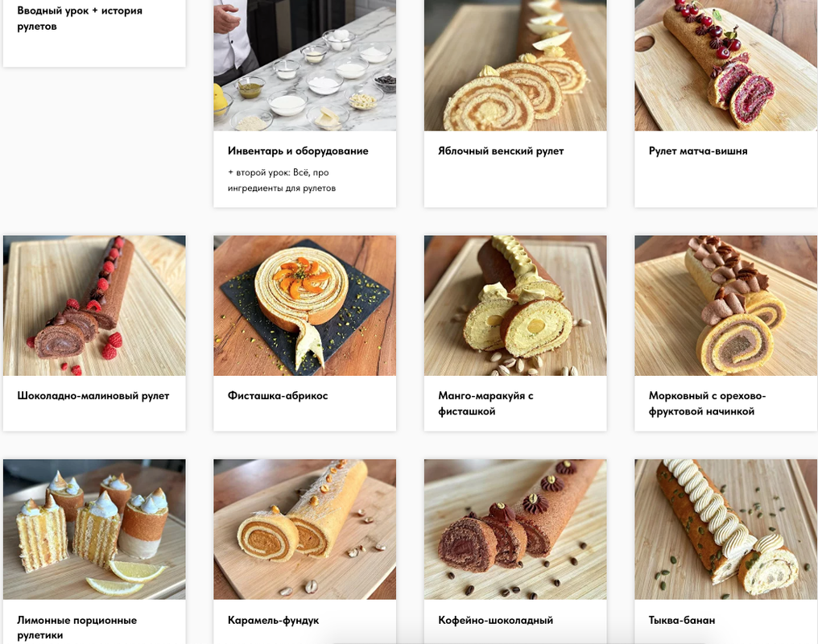Open the Вводный урок + история рулетов title

pyautogui.click(x=80, y=19)
